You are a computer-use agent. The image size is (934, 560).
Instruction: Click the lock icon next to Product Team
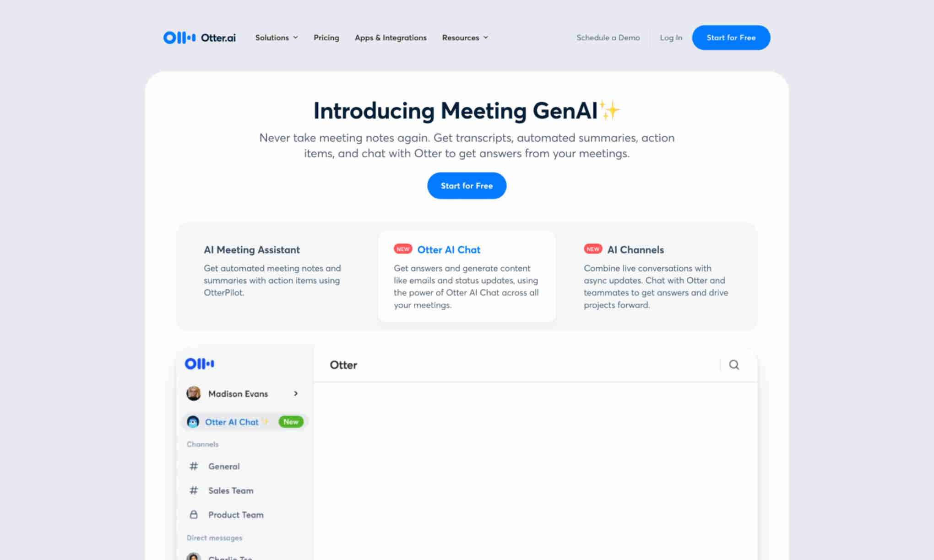(193, 514)
